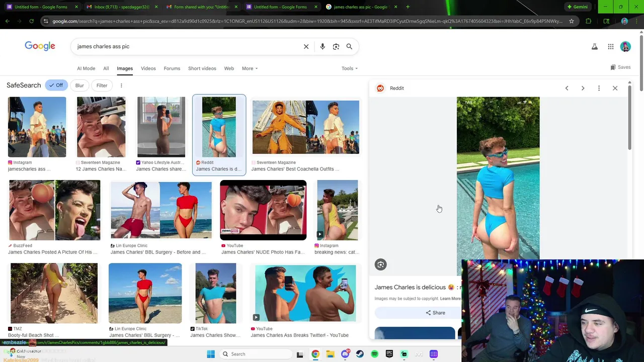Screen dimensions: 644x362
Task: Open the purple grid app in taskbar
Action: 434,354
